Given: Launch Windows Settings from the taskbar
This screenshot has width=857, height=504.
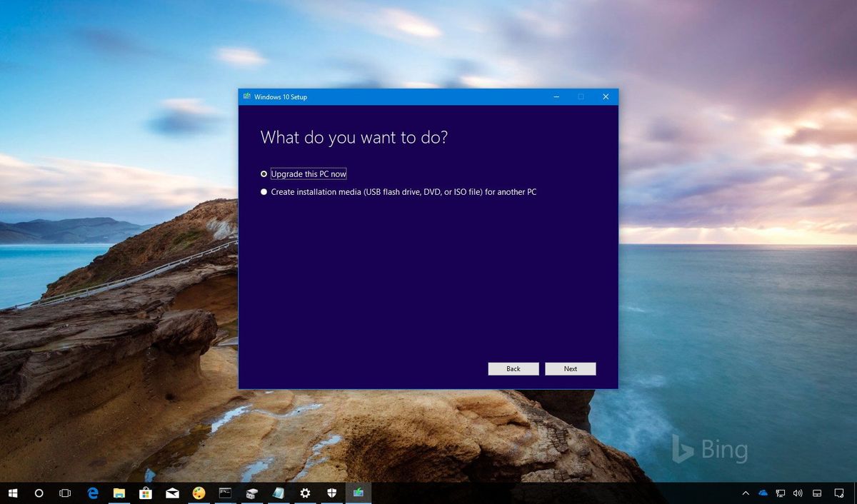Looking at the screenshot, I should pos(305,493).
